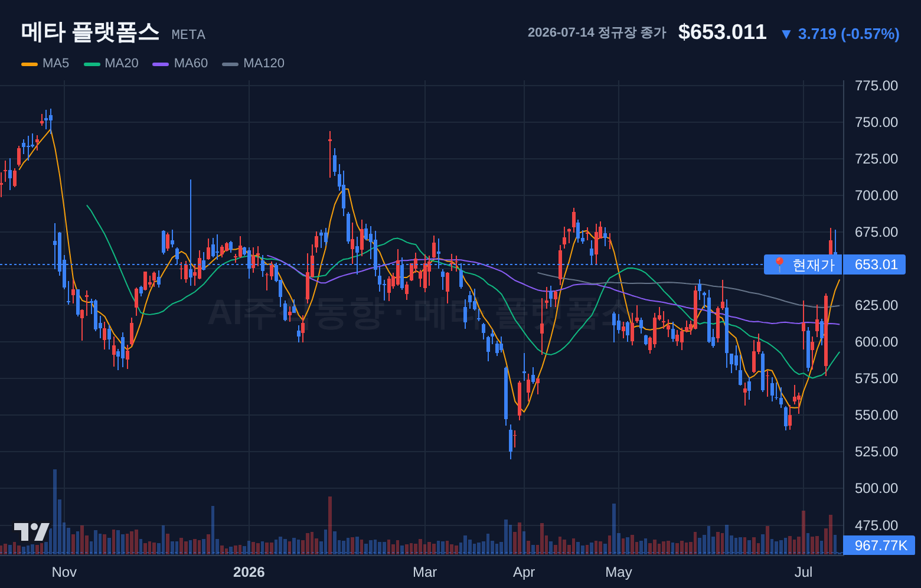Click the red pin icon on current price label

pos(779,264)
